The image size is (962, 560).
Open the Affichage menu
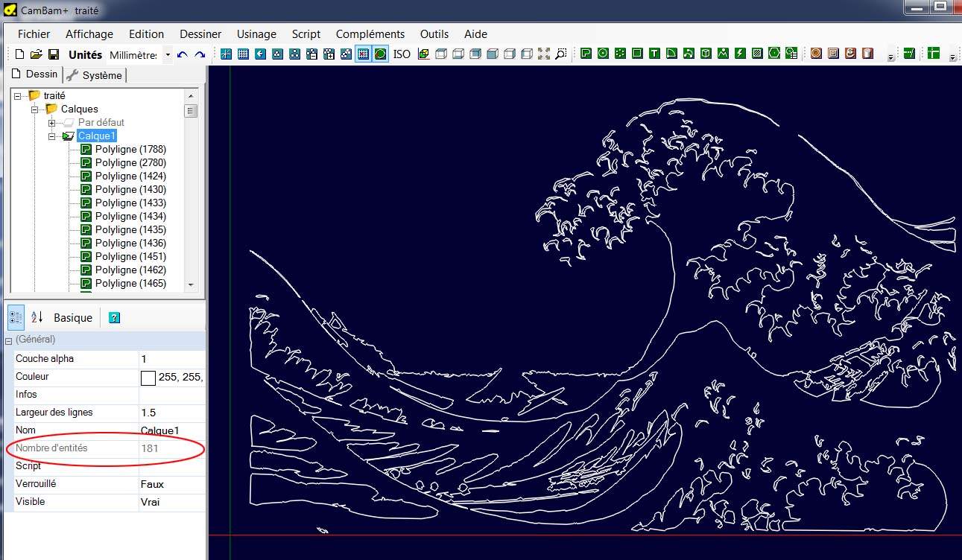pos(89,34)
